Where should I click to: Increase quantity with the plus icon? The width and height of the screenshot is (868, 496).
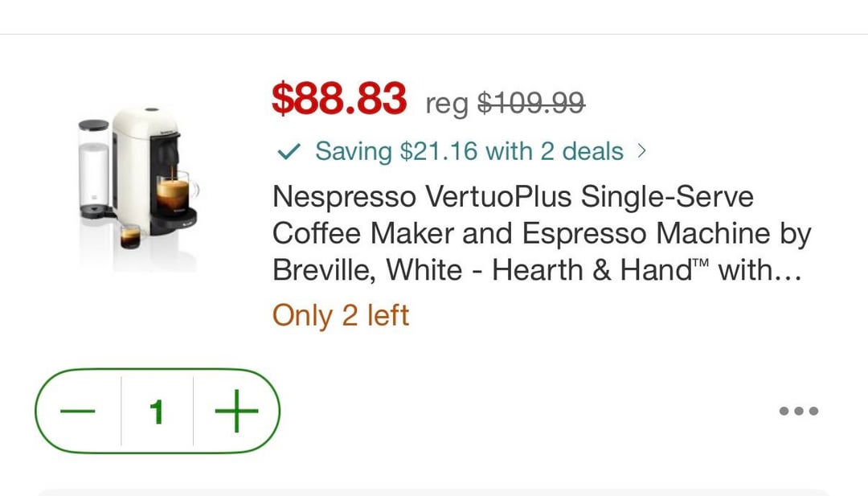tap(236, 412)
